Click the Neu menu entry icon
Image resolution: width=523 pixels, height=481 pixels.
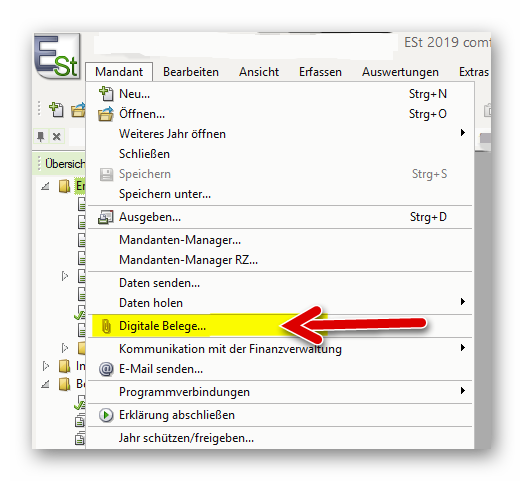coord(106,94)
